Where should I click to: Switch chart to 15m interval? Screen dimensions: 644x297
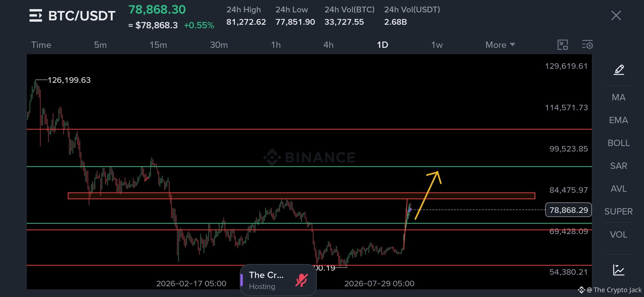(x=158, y=45)
